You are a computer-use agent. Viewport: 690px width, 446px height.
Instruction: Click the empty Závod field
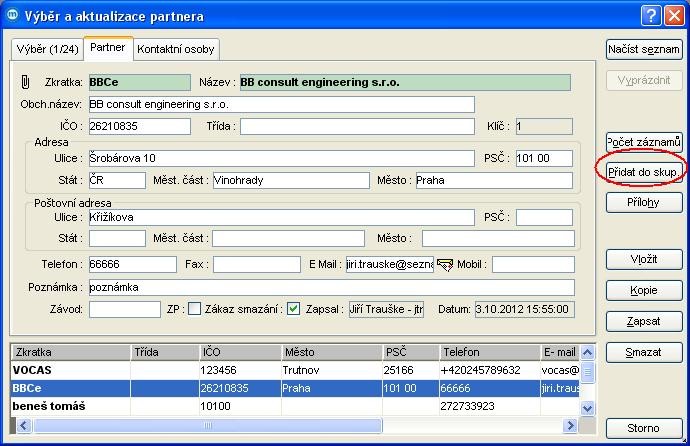(x=125, y=309)
